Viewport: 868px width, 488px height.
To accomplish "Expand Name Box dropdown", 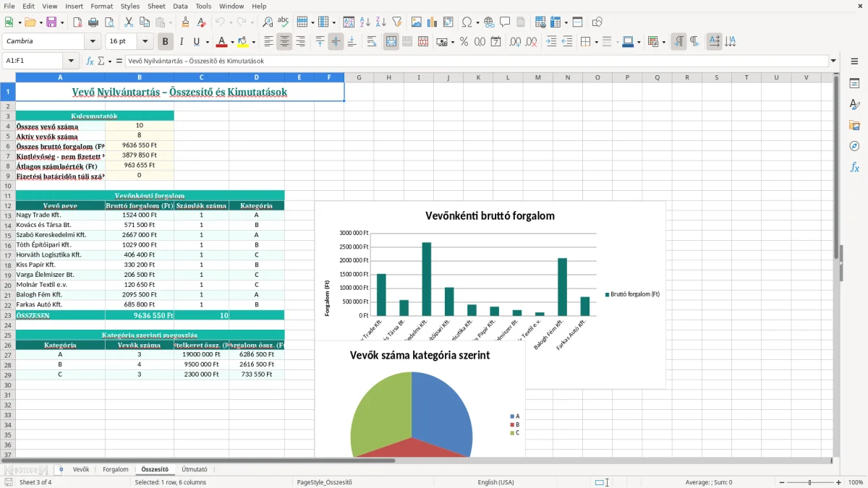I will click(71, 61).
